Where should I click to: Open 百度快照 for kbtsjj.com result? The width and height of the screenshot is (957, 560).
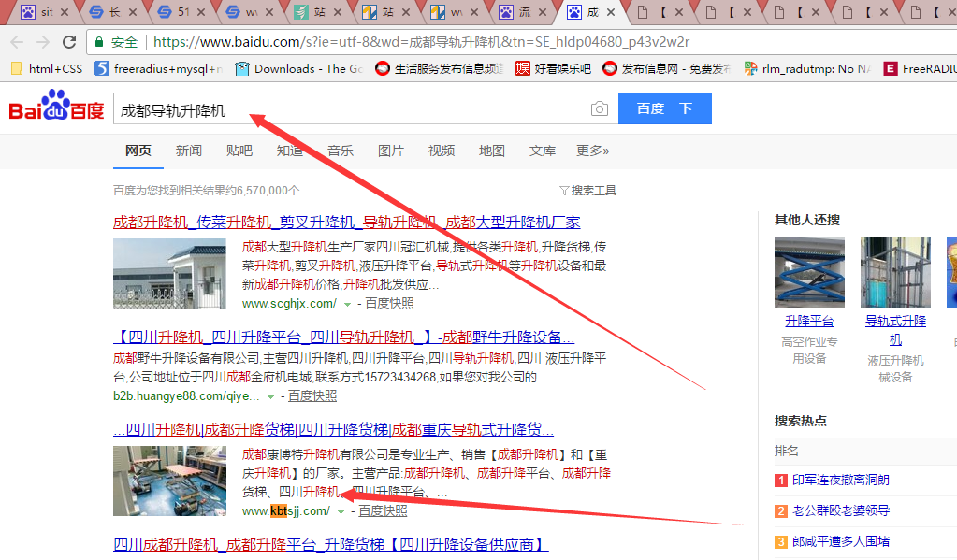pos(383,510)
